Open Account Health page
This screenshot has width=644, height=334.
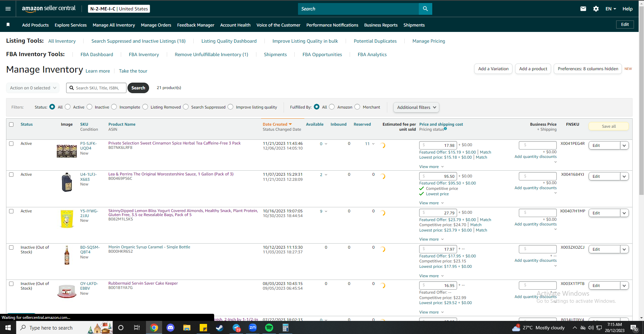[235, 25]
